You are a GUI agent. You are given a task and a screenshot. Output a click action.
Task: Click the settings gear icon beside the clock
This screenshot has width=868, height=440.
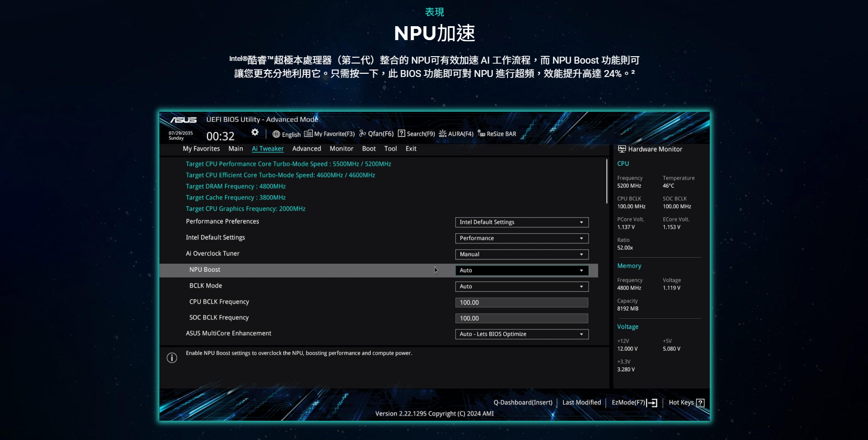tap(255, 133)
